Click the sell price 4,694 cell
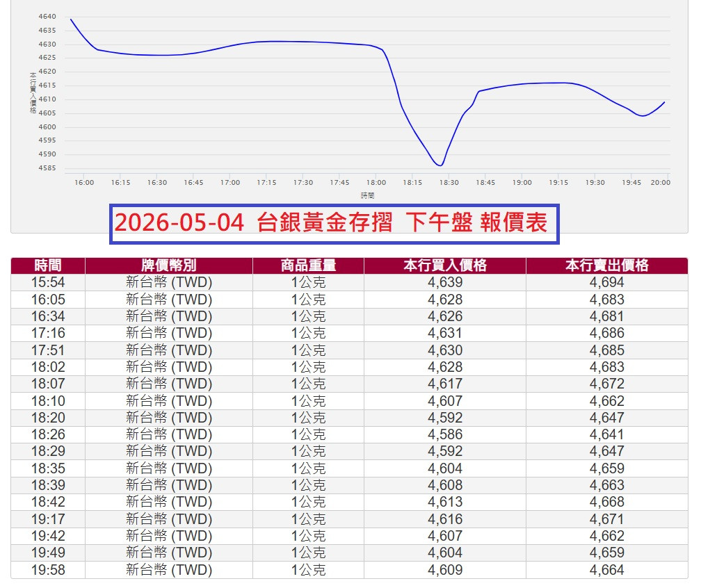This screenshot has height=588, width=701. coord(606,282)
